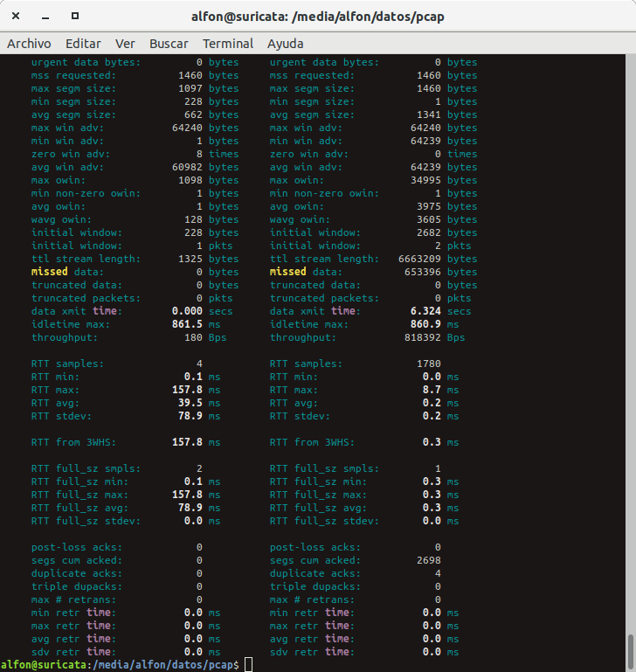Click the terminal prompt cursor
The image size is (636, 672).
point(249,665)
